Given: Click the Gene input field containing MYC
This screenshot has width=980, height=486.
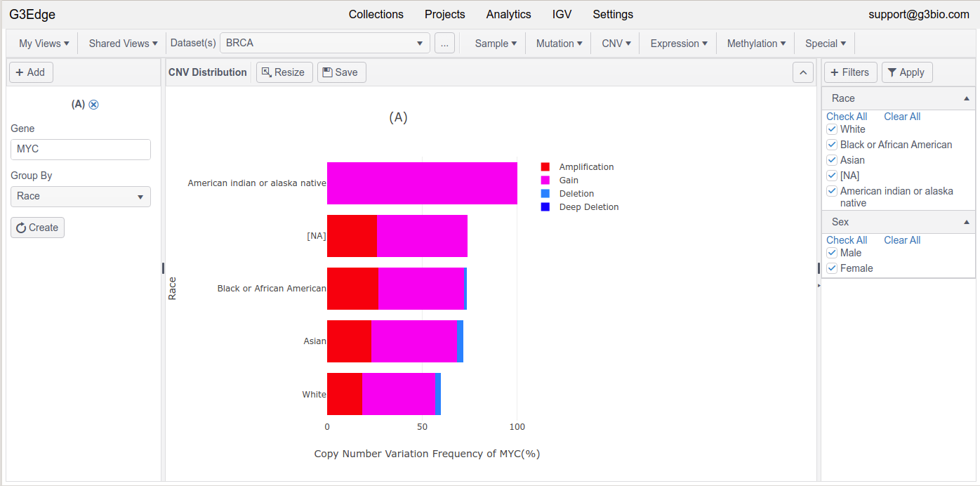Looking at the screenshot, I should pos(81,150).
